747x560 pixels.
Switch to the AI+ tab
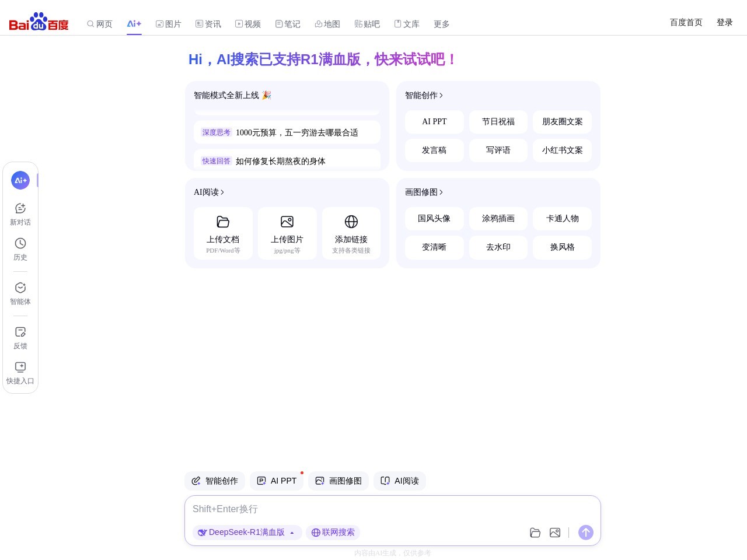pyautogui.click(x=134, y=24)
